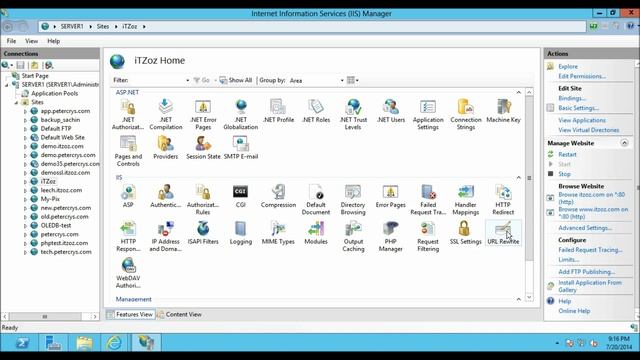Open MIME Types feature

tap(278, 233)
